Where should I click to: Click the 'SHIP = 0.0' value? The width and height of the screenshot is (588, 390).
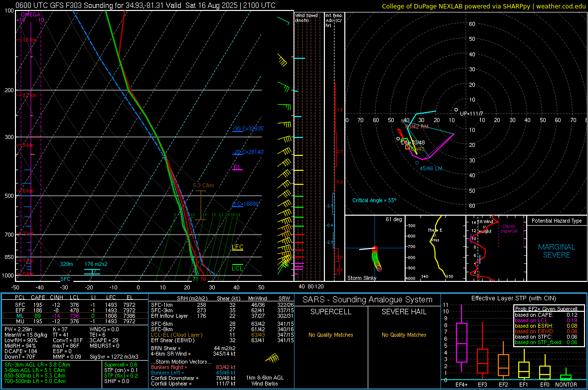click(x=117, y=381)
